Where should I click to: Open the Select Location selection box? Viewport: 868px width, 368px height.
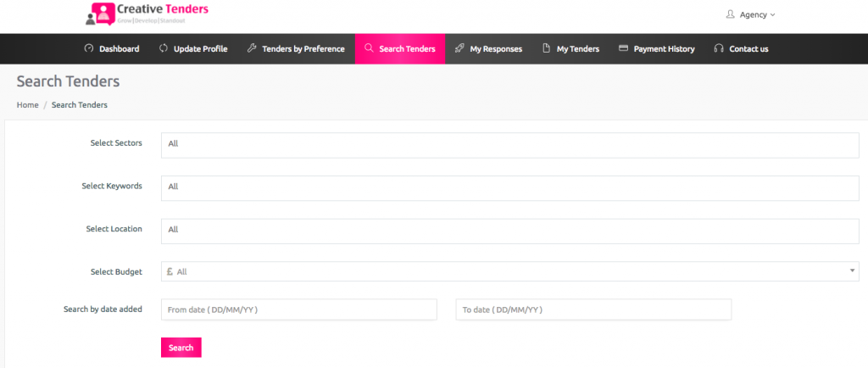click(509, 231)
